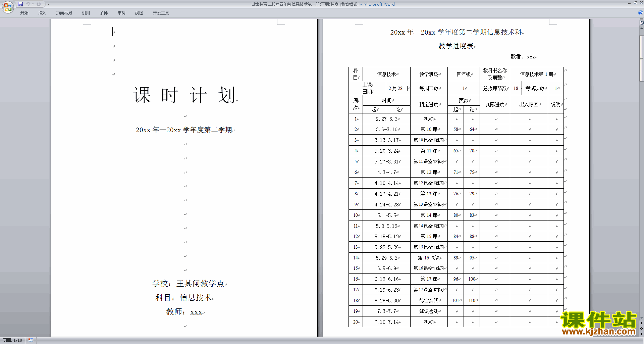Click the 5.1-5.5 date range cell
This screenshot has height=344, width=644.
pyautogui.click(x=386, y=215)
